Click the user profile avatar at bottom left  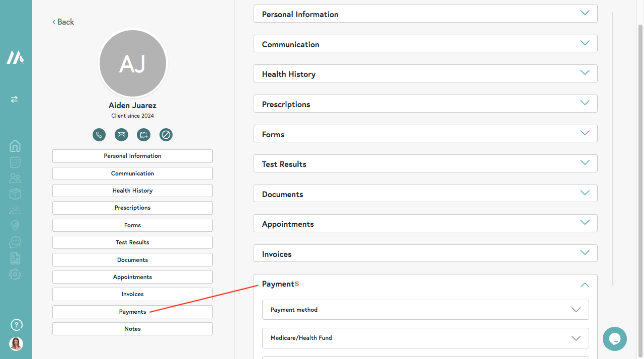tap(16, 344)
